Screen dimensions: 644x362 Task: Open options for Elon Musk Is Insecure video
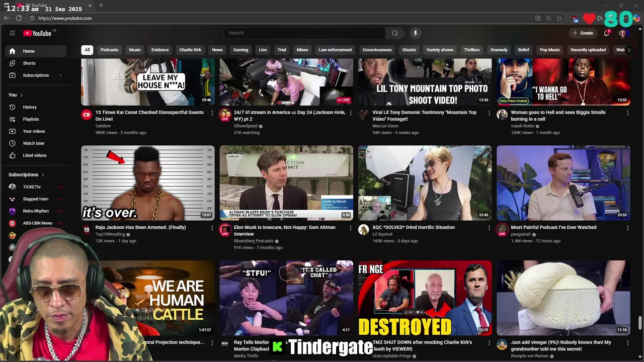351,228
